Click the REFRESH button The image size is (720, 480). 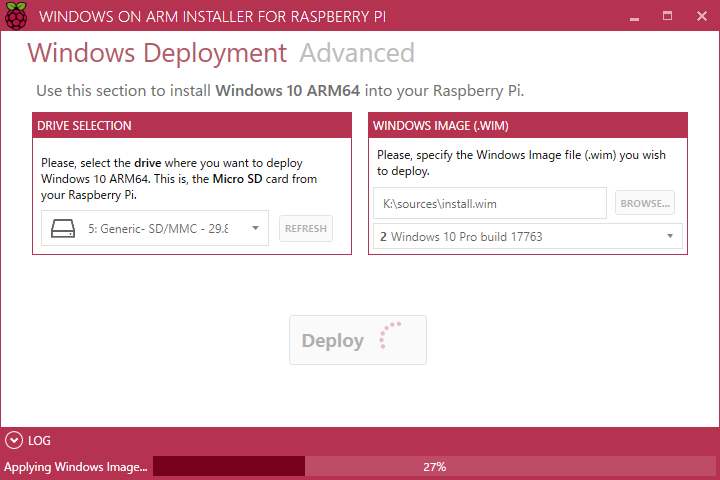[306, 228]
